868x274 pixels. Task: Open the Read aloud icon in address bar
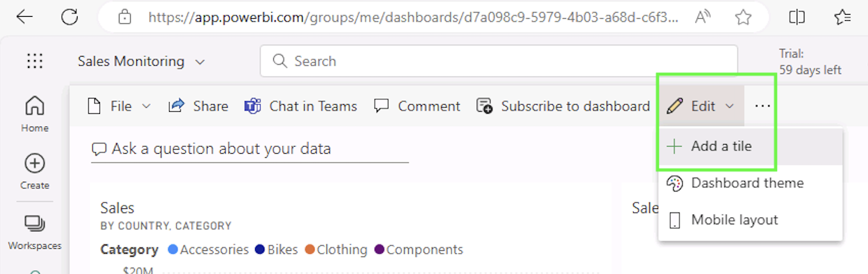coord(704,17)
